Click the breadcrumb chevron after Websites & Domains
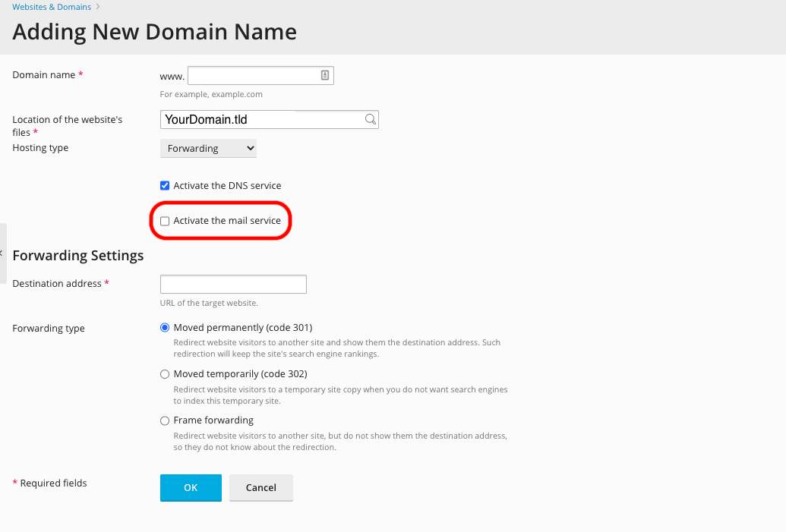 coord(98,7)
